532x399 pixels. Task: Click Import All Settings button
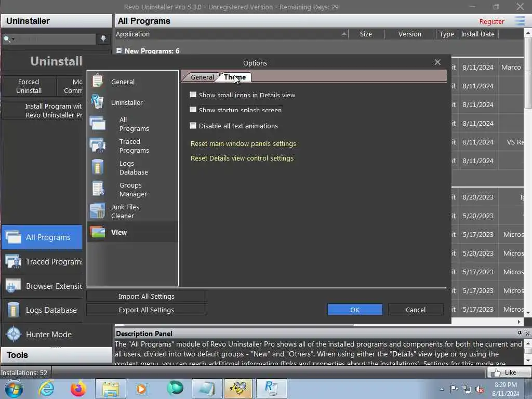147,296
